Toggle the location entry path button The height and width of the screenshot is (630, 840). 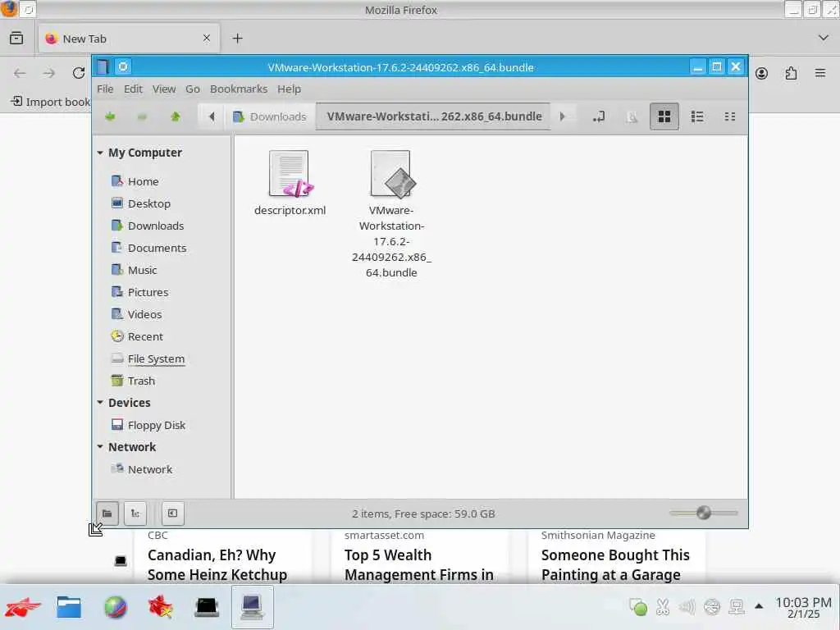598,116
